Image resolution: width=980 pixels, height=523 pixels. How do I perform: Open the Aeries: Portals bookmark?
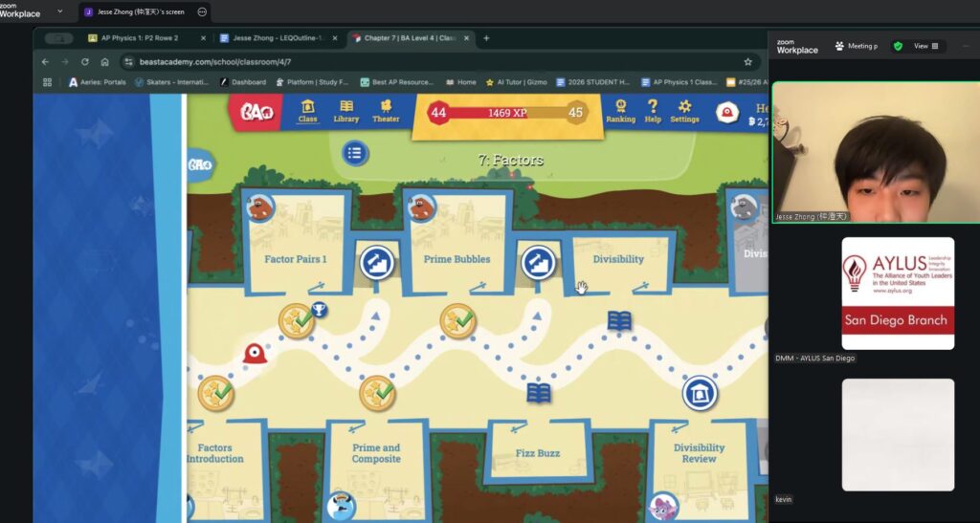[x=97, y=82]
